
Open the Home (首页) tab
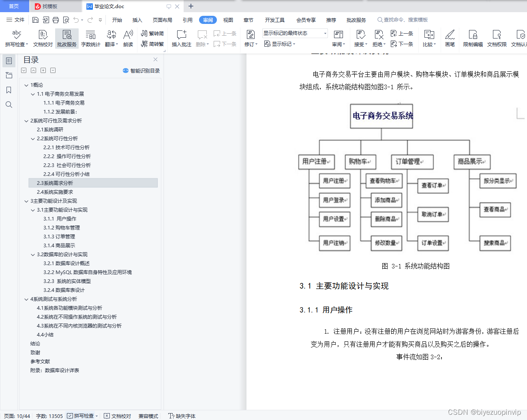pyautogui.click(x=14, y=6)
